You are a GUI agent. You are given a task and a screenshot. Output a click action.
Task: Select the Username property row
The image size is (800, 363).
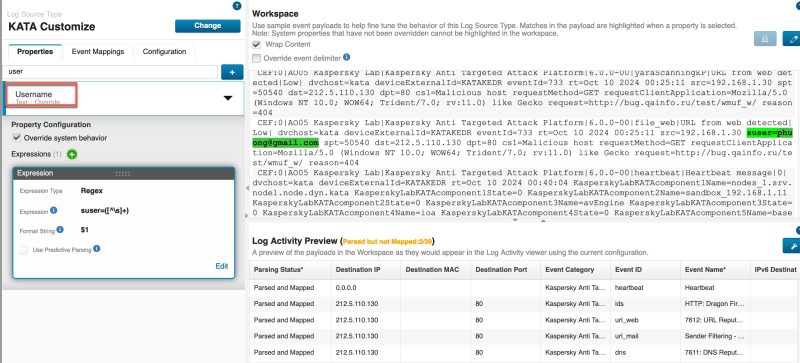pyautogui.click(x=124, y=98)
